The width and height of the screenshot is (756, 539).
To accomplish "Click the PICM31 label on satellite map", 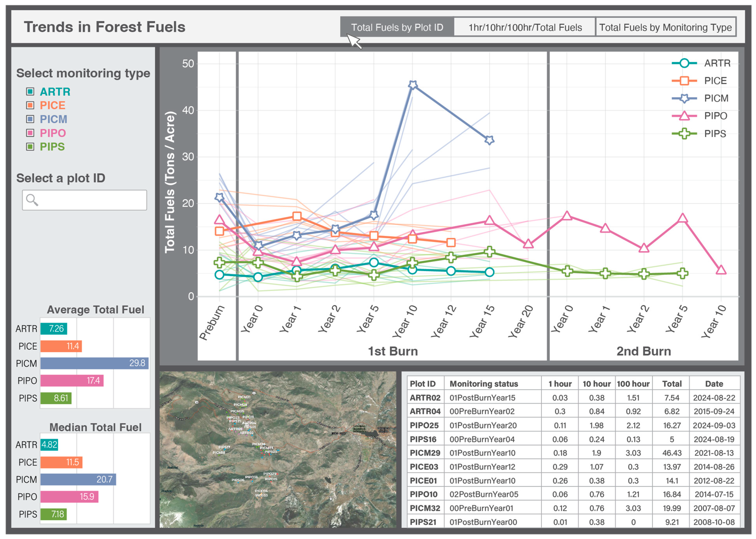I will click(x=244, y=397).
